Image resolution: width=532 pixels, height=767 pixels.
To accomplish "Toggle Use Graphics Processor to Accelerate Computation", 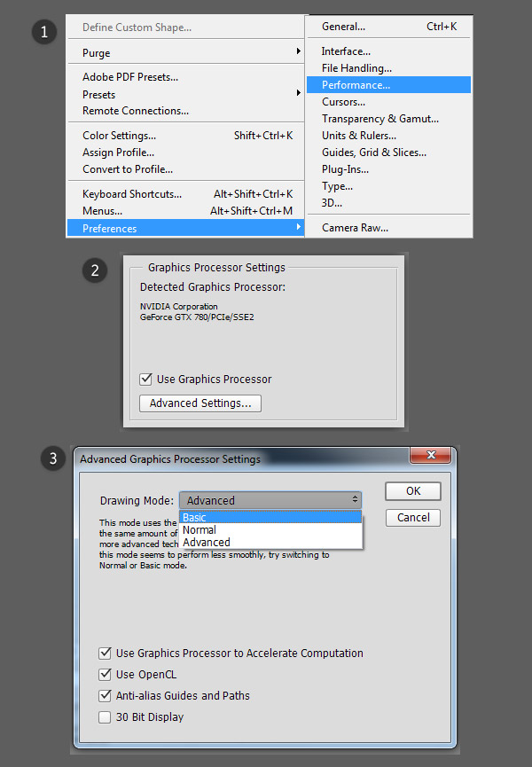I will point(105,653).
